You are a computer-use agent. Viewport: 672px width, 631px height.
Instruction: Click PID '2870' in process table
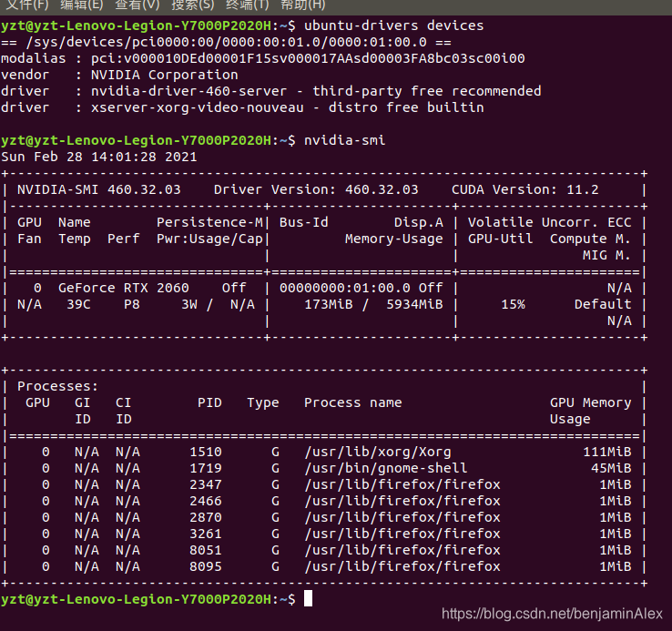[x=206, y=517]
